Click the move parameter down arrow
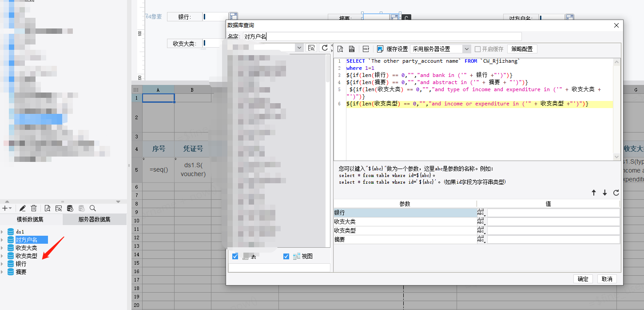 [604, 193]
